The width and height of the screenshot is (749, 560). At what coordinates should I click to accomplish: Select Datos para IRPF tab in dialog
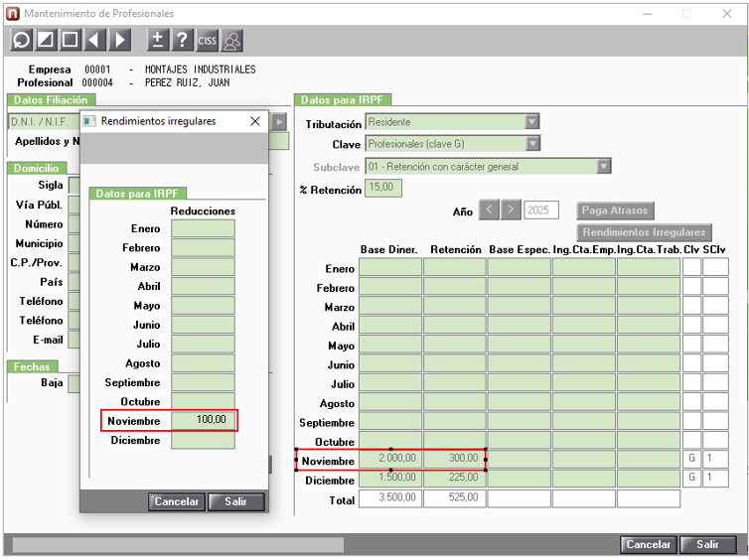137,194
